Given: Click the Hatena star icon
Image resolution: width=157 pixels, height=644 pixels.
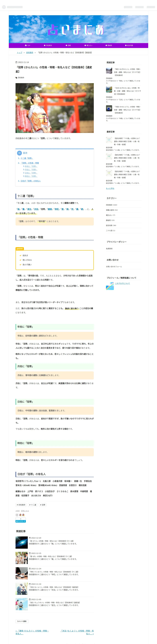Looking at the screenshot, I should [17, 515].
